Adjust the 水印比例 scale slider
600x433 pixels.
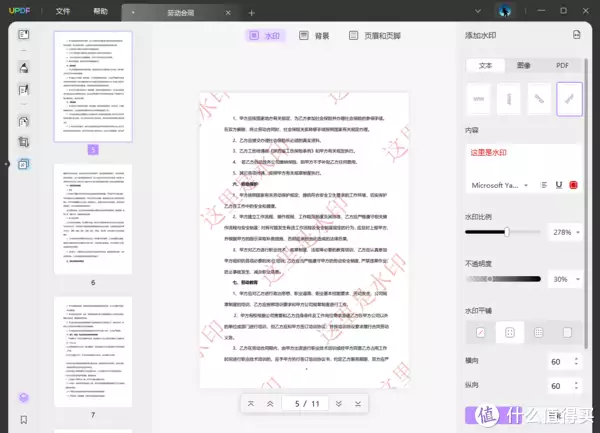[x=503, y=232]
